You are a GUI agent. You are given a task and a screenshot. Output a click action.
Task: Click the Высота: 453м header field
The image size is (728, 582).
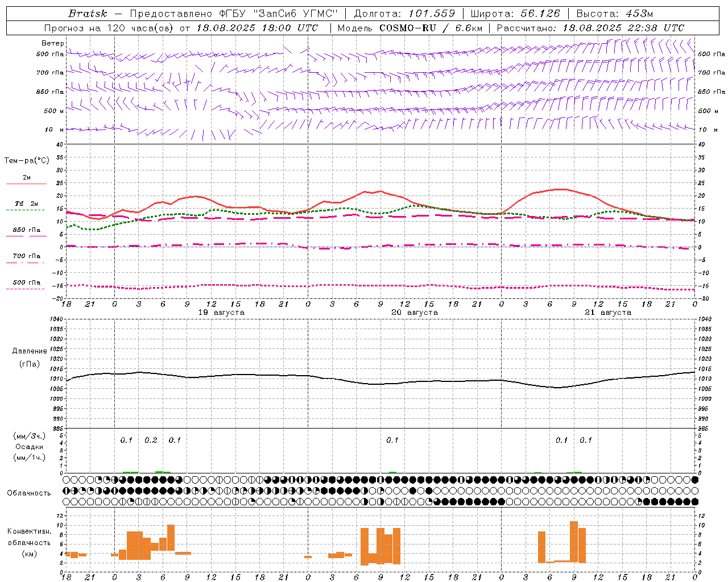[x=615, y=14]
